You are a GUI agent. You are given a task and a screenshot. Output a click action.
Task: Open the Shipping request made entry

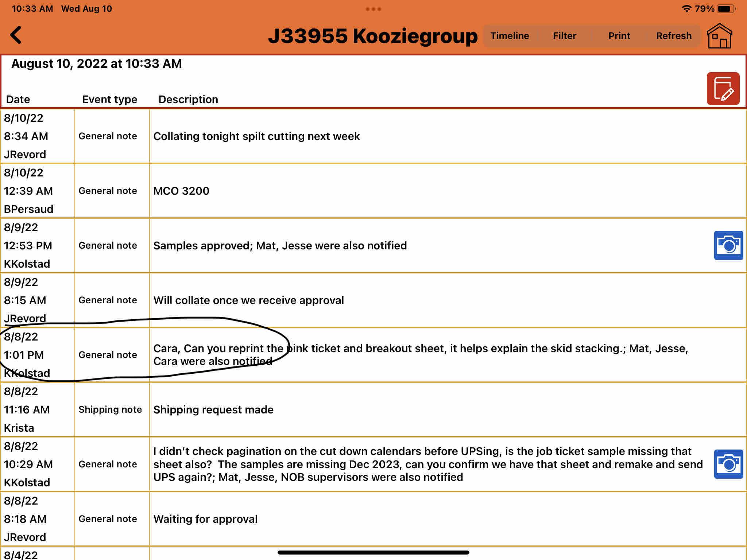(213, 410)
